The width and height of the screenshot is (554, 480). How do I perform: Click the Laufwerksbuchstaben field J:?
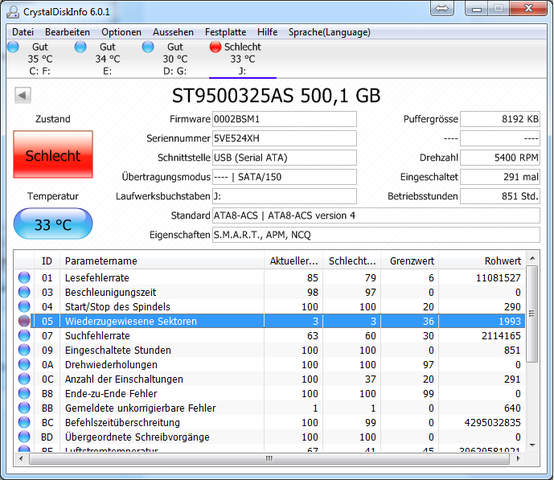pos(284,196)
